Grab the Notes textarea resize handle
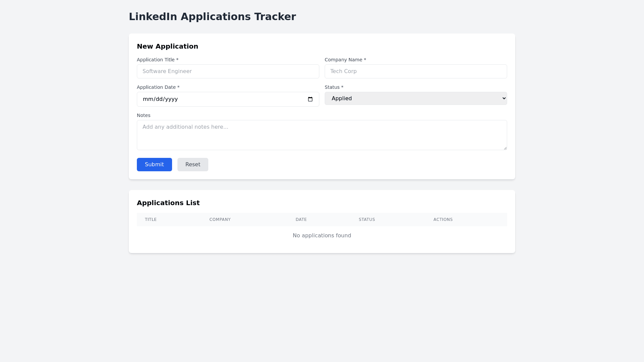 [x=505, y=148]
